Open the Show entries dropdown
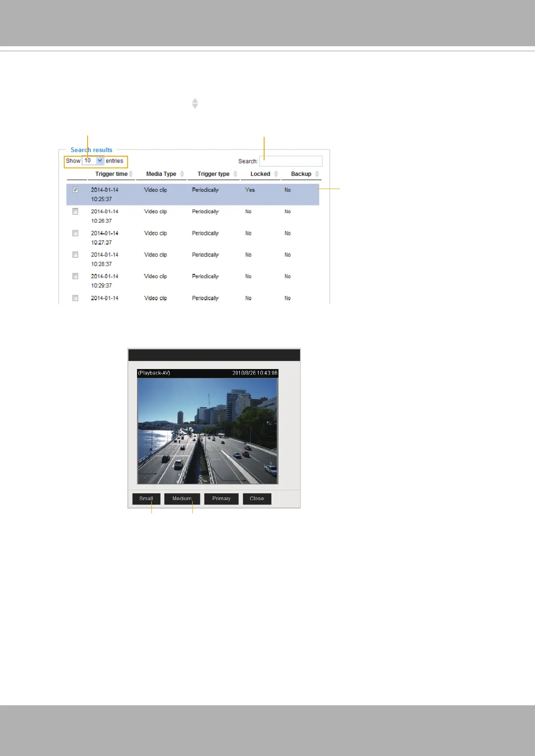 [x=93, y=161]
